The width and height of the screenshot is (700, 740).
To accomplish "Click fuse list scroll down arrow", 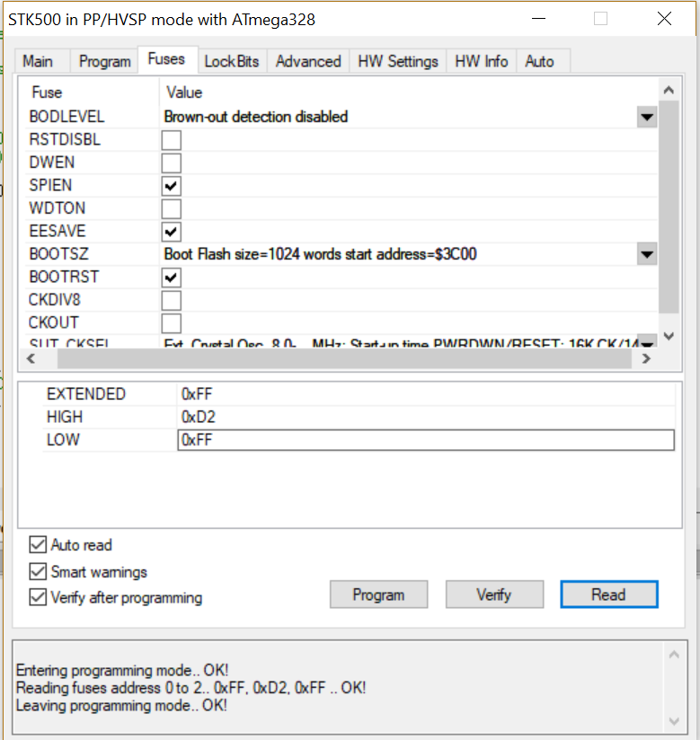I will click(669, 336).
